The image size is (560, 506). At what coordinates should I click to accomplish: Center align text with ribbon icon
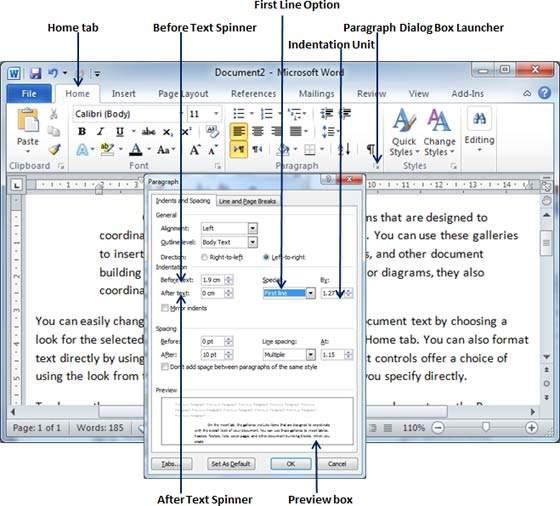[258, 131]
